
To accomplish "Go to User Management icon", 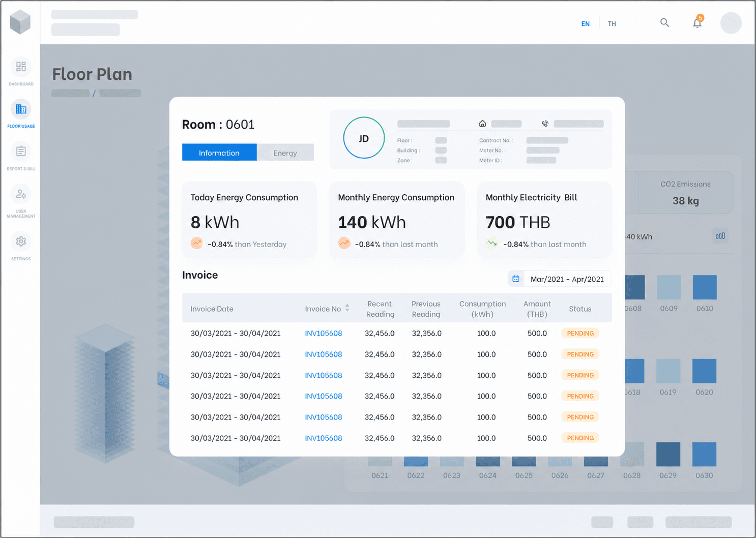I will [21, 194].
